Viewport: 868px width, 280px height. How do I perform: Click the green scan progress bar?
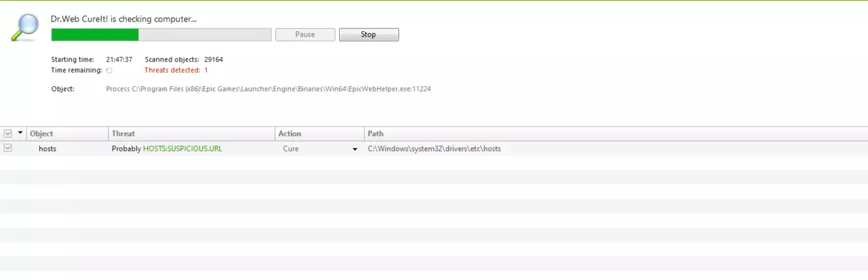tap(161, 35)
